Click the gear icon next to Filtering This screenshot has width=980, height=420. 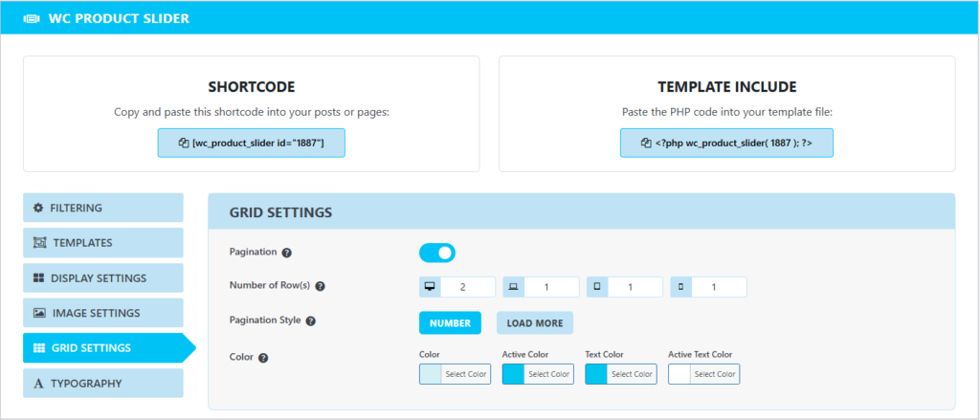click(x=37, y=208)
